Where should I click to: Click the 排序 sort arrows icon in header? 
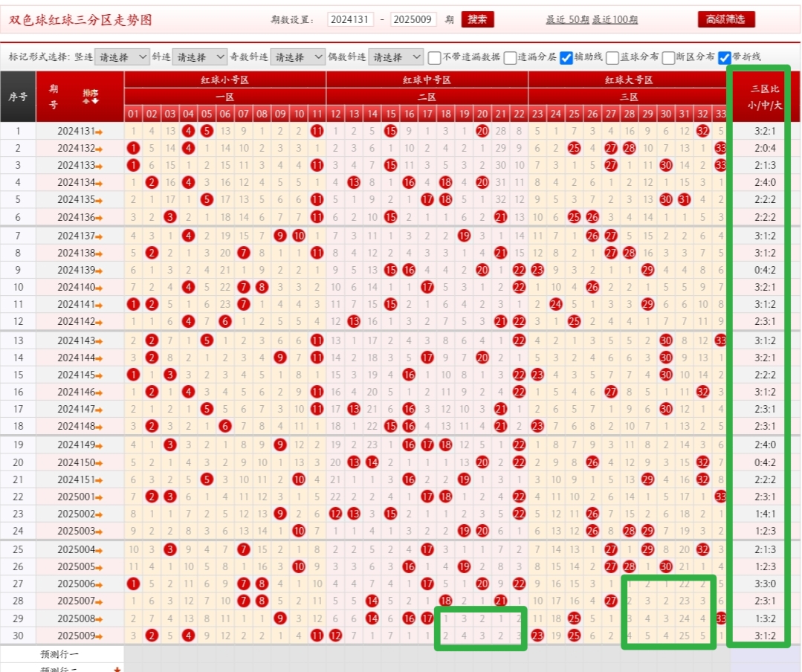pos(91,97)
